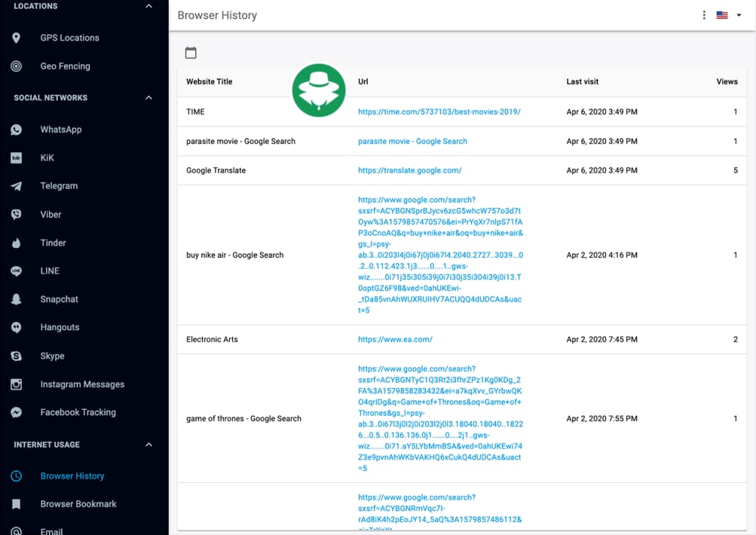
Task: Select the Skype icon in the sidebar
Action: pyautogui.click(x=16, y=356)
